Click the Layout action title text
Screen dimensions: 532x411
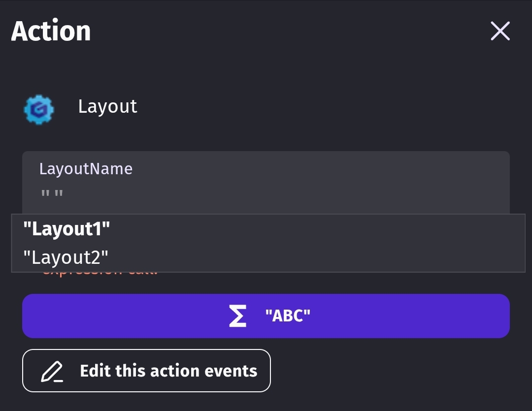coord(107,107)
